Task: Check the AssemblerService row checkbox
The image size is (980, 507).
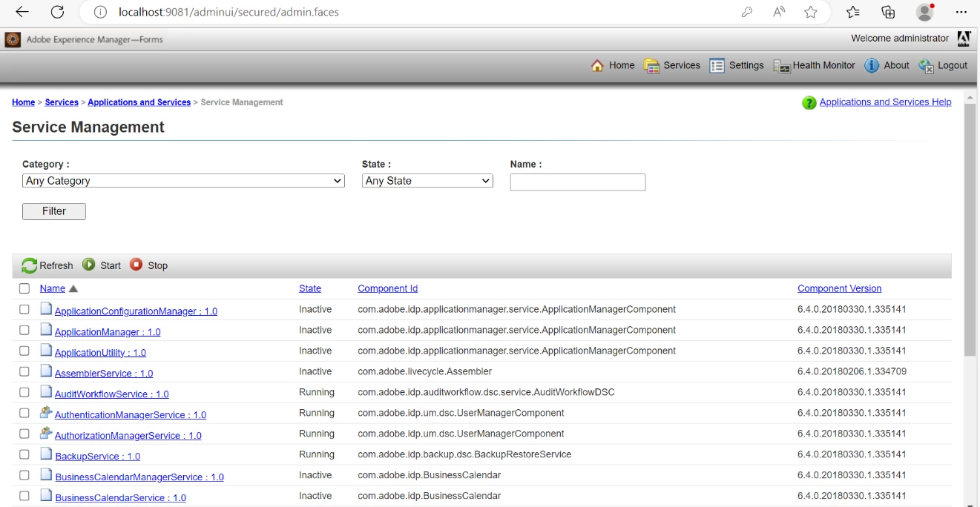Action: 24,371
